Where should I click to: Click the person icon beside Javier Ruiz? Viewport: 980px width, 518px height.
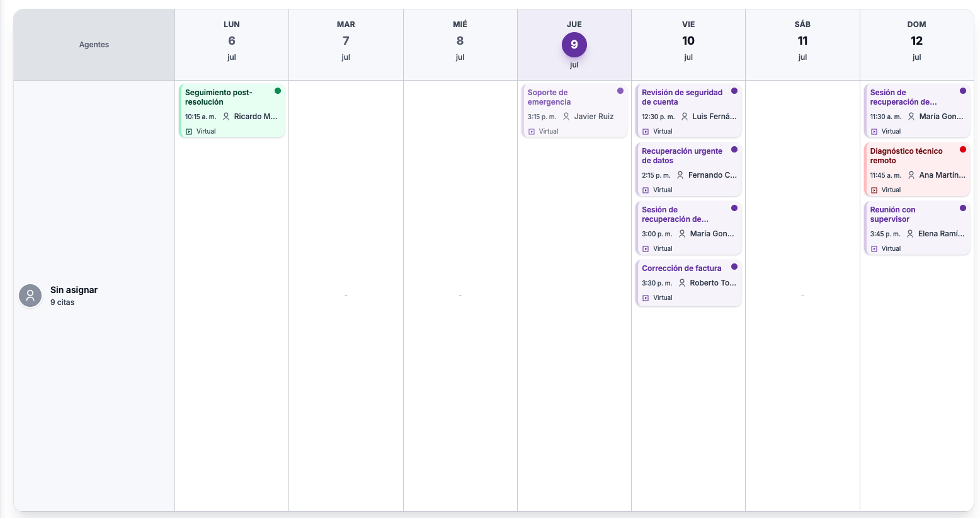click(x=566, y=117)
